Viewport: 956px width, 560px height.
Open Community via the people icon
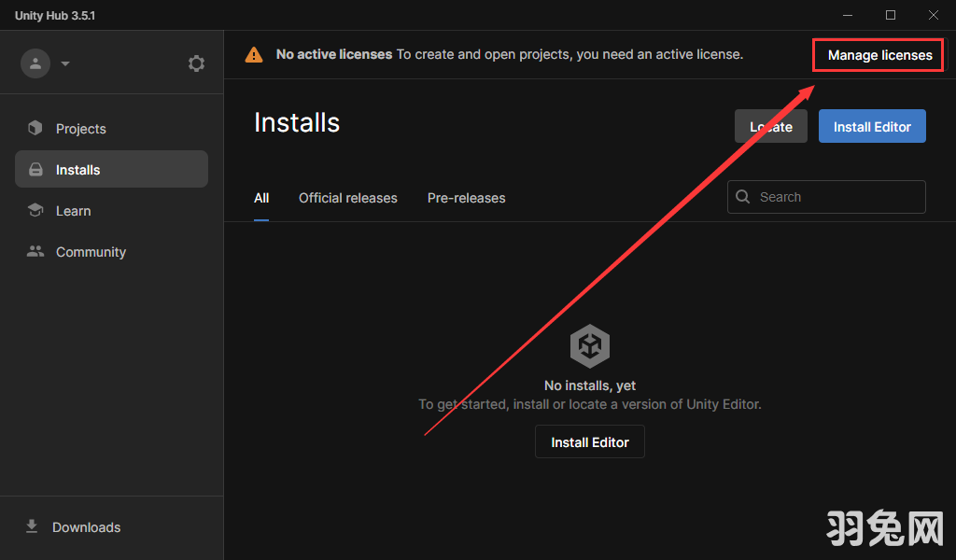35,252
